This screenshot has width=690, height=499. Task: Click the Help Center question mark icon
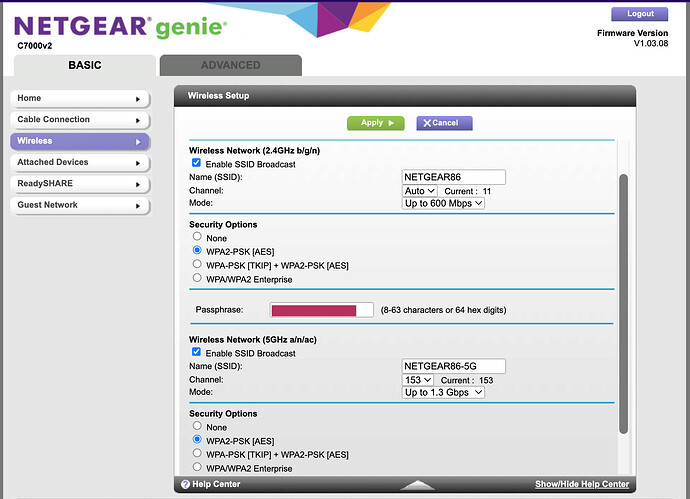[x=185, y=484]
